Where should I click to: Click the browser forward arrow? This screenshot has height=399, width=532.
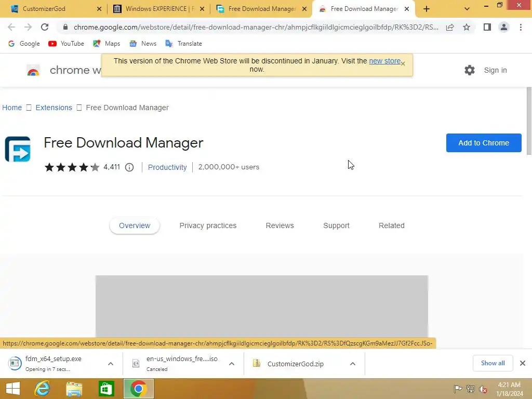pyautogui.click(x=28, y=27)
